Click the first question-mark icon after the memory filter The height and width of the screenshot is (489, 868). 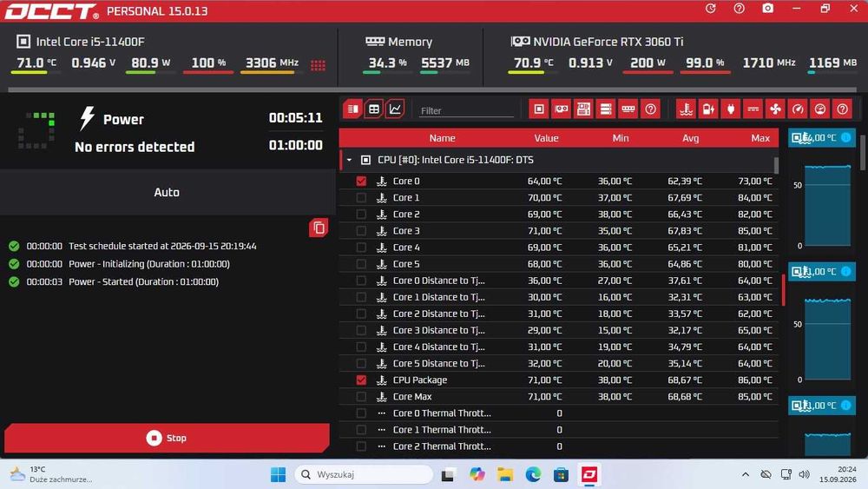pyautogui.click(x=650, y=109)
